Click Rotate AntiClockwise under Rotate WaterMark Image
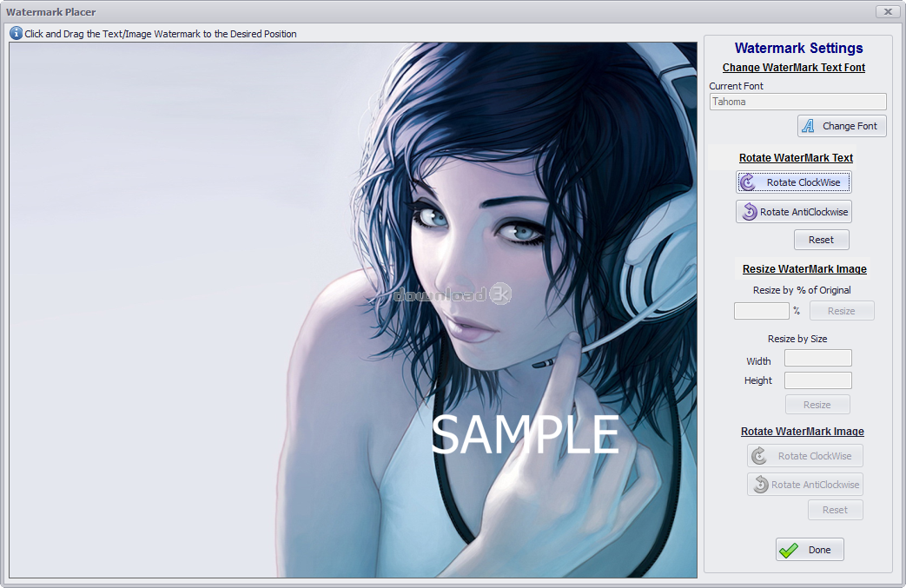 (x=805, y=485)
